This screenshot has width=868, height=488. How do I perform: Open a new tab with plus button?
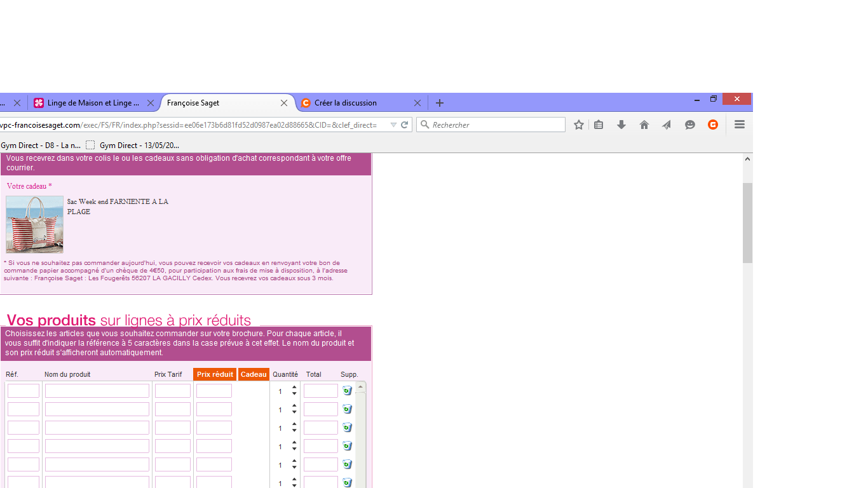(x=440, y=103)
